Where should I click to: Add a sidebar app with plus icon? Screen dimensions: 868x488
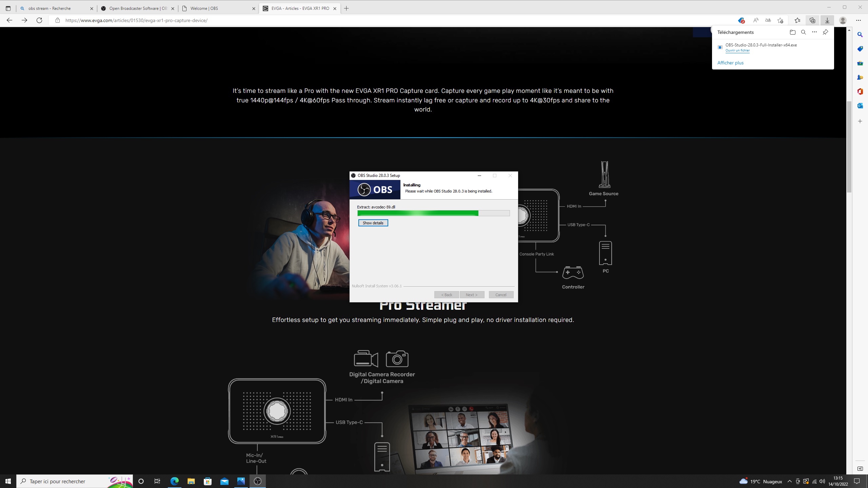click(860, 121)
